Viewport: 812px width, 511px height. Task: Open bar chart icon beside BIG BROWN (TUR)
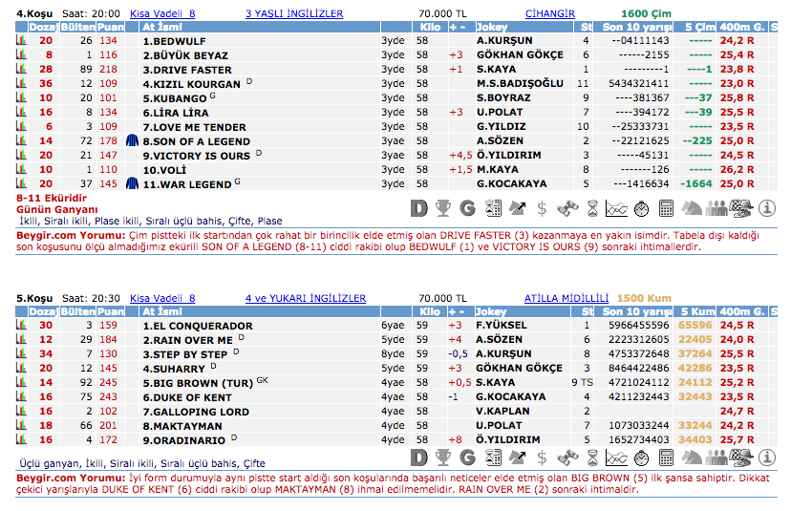point(21,383)
